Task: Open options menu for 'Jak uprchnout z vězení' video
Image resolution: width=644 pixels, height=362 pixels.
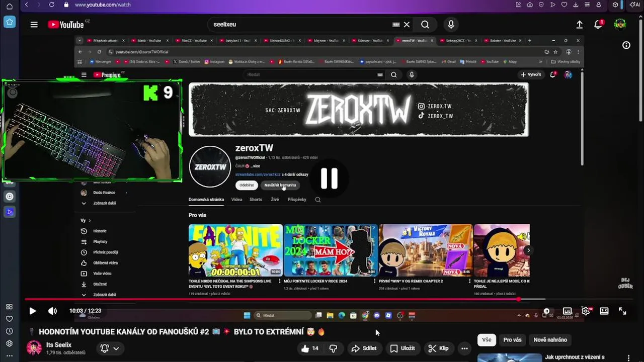Action: (628, 358)
